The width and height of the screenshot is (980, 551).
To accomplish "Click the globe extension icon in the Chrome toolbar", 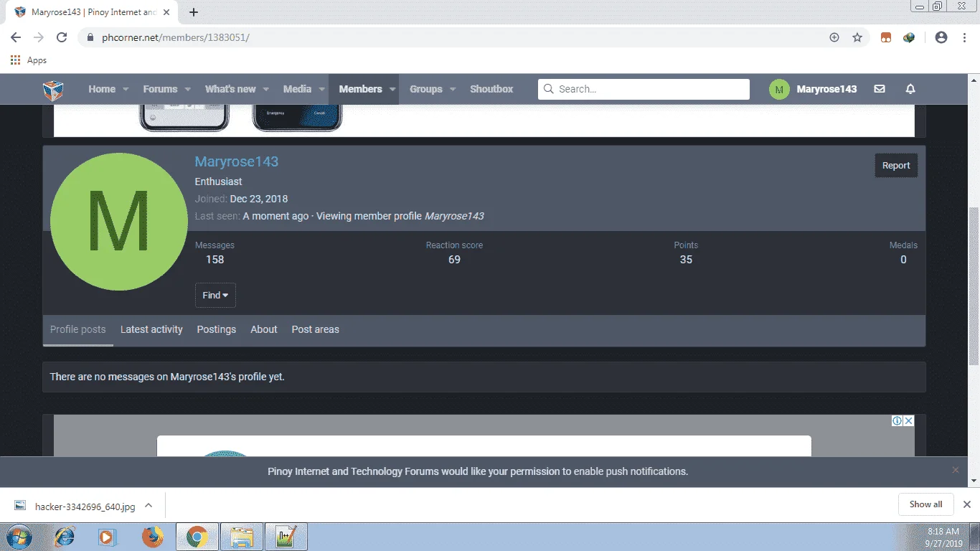I will (909, 37).
